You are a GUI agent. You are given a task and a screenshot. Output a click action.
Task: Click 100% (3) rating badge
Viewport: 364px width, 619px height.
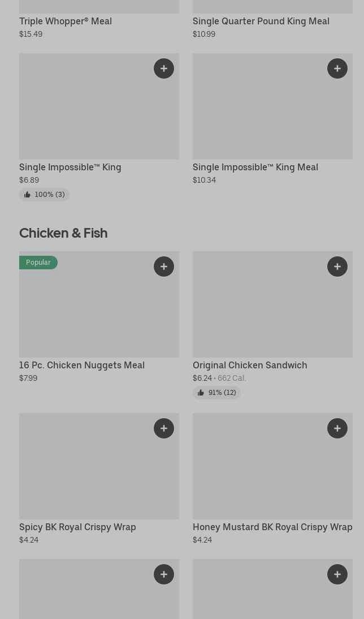pyautogui.click(x=45, y=195)
